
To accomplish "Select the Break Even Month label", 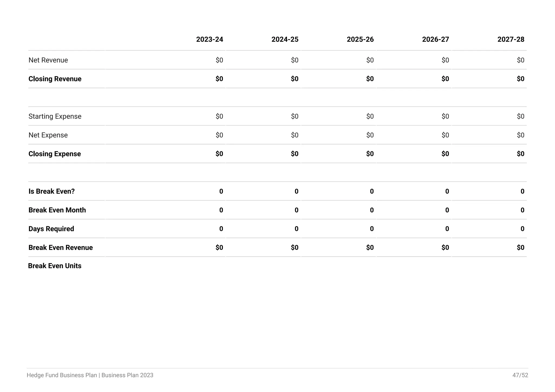I will tap(57, 210).
